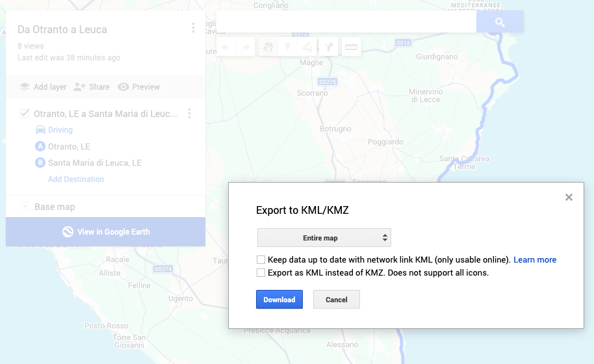594x364 pixels.
Task: Click the Share person-plus icon
Action: 79,86
